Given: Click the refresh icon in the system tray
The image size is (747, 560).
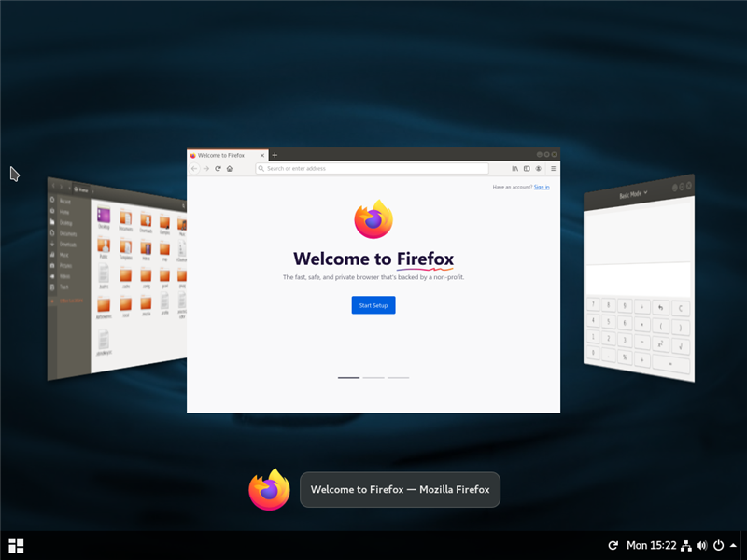Looking at the screenshot, I should click(613, 545).
